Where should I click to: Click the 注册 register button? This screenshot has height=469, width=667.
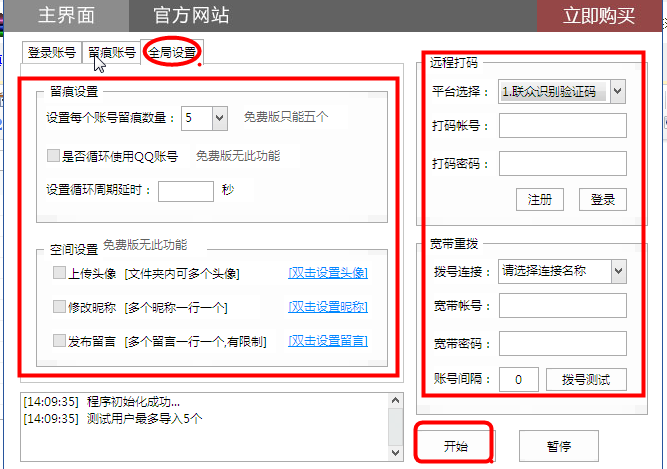point(540,199)
